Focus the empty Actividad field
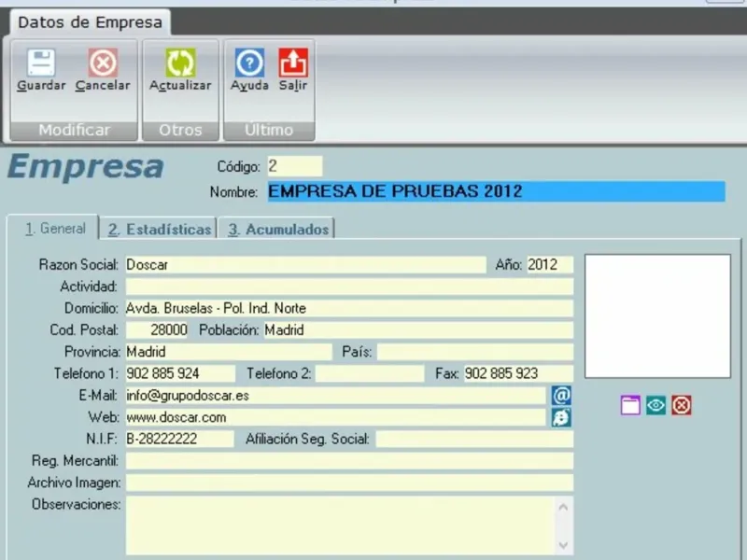This screenshot has width=747, height=560. point(349,287)
